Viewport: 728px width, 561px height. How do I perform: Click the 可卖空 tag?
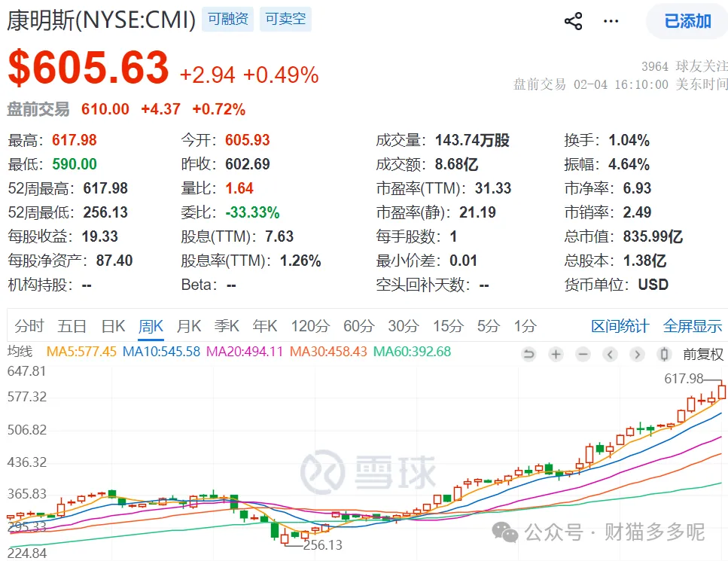point(285,19)
